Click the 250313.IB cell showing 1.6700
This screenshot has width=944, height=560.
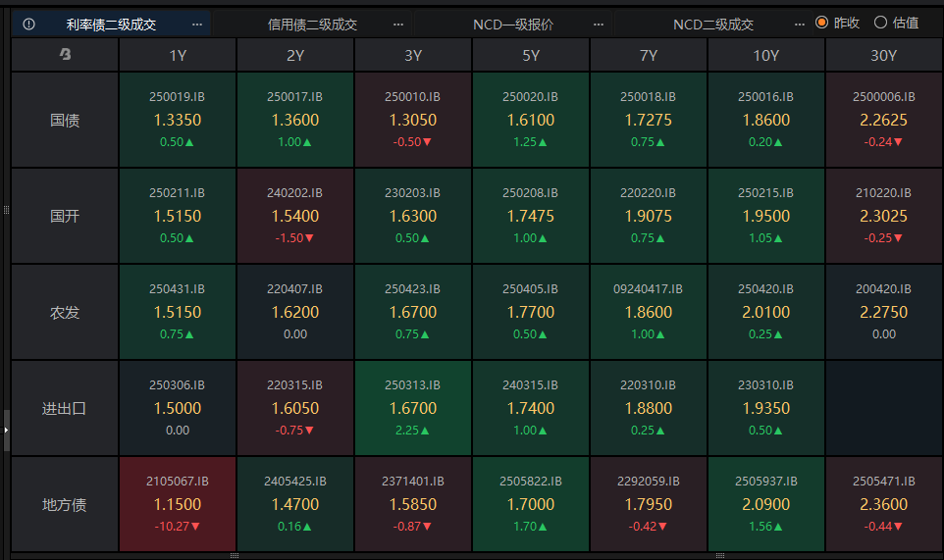click(x=413, y=408)
